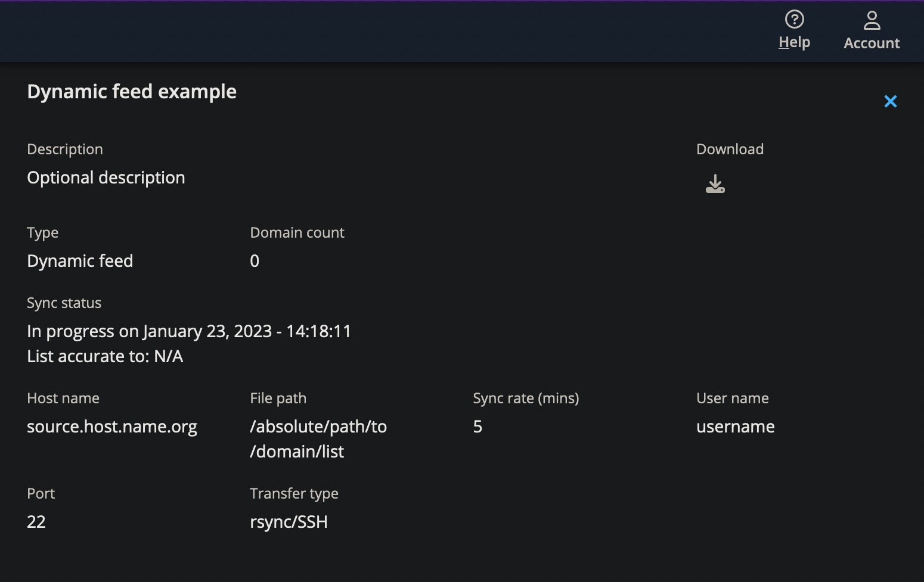This screenshot has height=582, width=924.
Task: Select the sync rate value 5
Action: tap(477, 427)
